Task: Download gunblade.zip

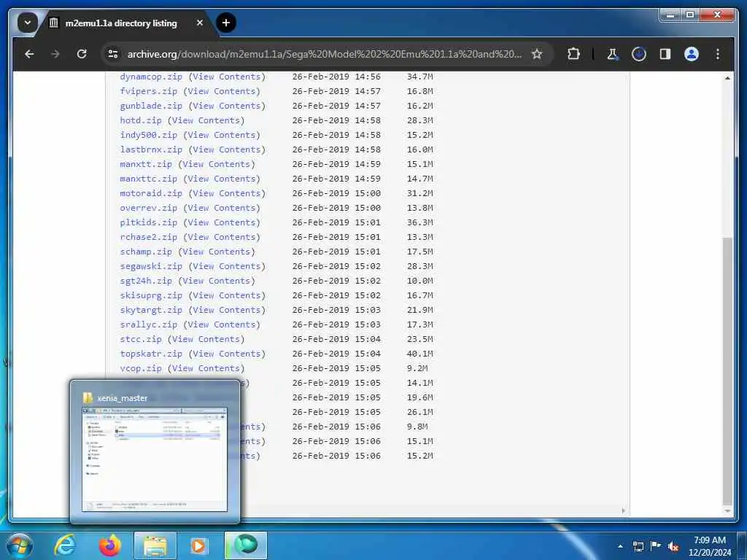Action: [150, 106]
